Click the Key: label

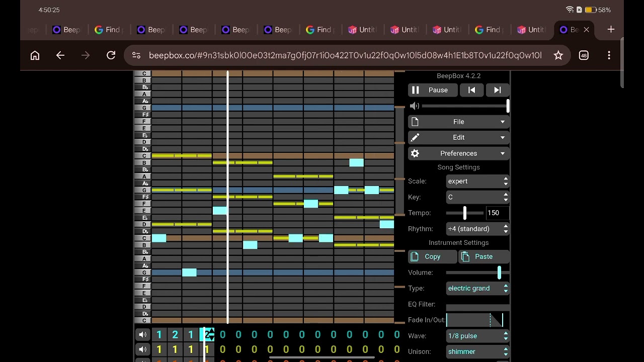tap(415, 197)
